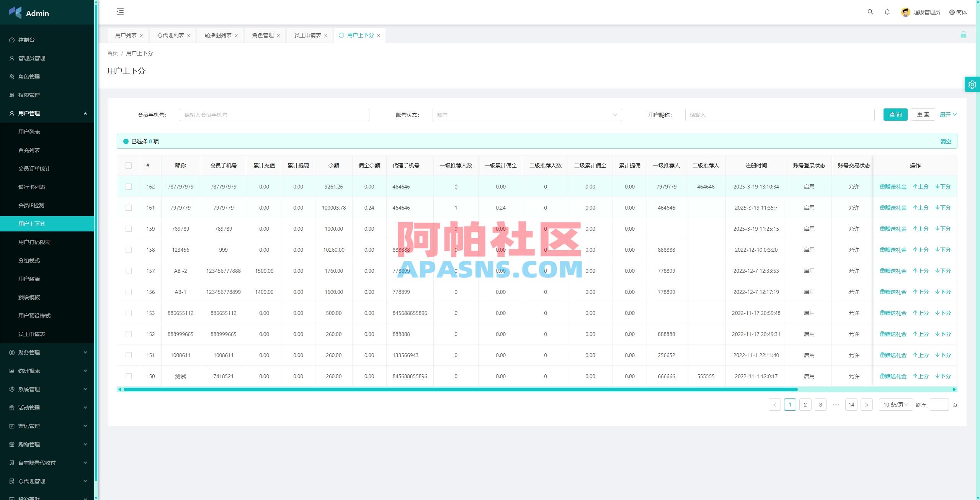Switch to the 角色管理 tab
Screen dimensions: 980x500
pos(263,35)
